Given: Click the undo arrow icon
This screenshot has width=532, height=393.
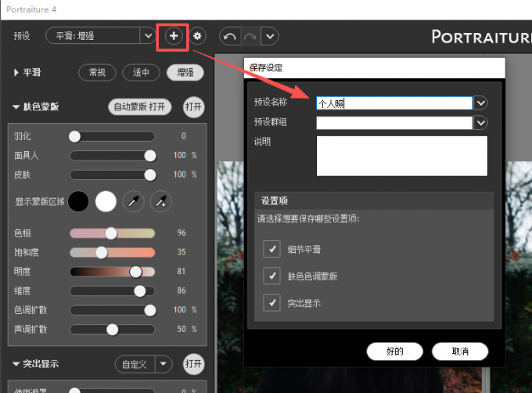Looking at the screenshot, I should tap(230, 36).
